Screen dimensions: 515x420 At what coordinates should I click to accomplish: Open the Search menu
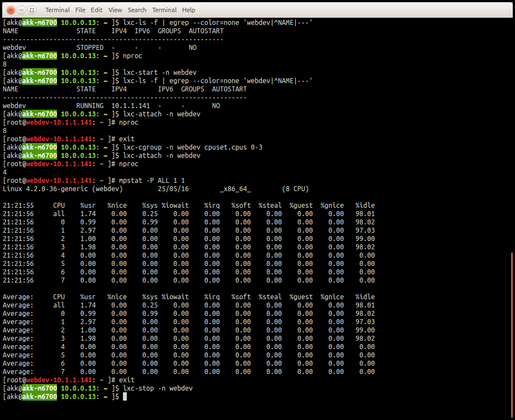pyautogui.click(x=137, y=10)
